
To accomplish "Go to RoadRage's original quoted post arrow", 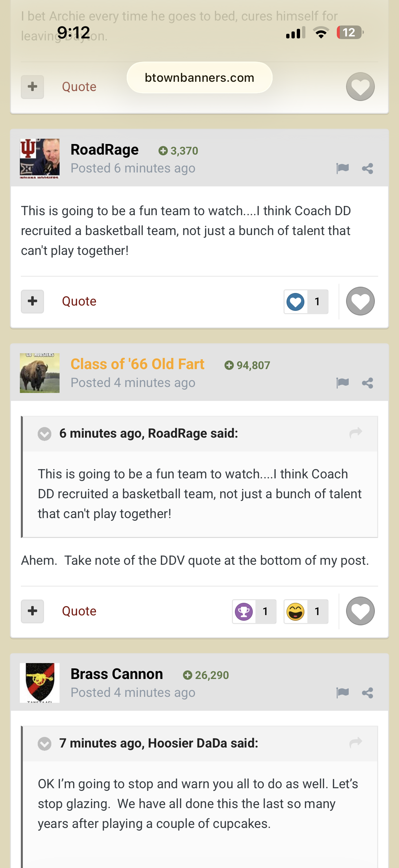I will tap(356, 433).
